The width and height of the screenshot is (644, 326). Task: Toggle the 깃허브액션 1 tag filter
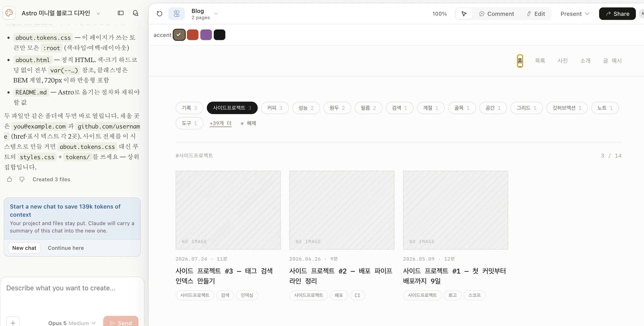567,108
